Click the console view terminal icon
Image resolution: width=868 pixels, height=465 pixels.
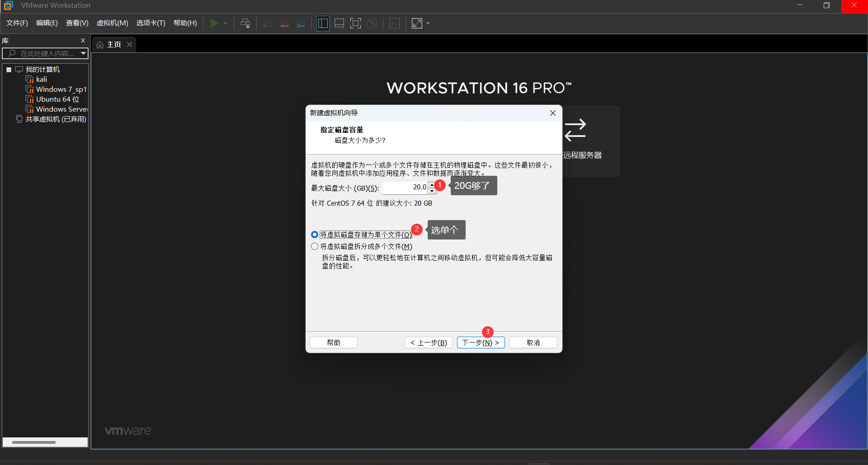click(395, 23)
